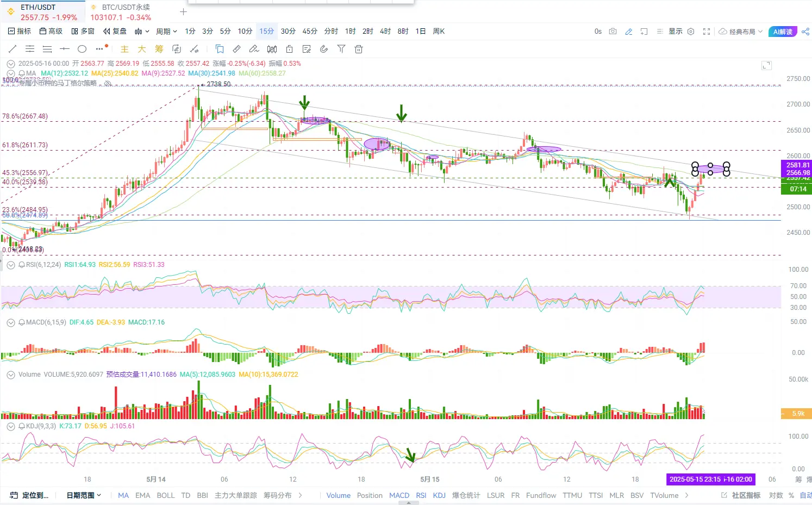Toggle 对数 logarithmic scale
The image size is (812, 505).
point(776,495)
